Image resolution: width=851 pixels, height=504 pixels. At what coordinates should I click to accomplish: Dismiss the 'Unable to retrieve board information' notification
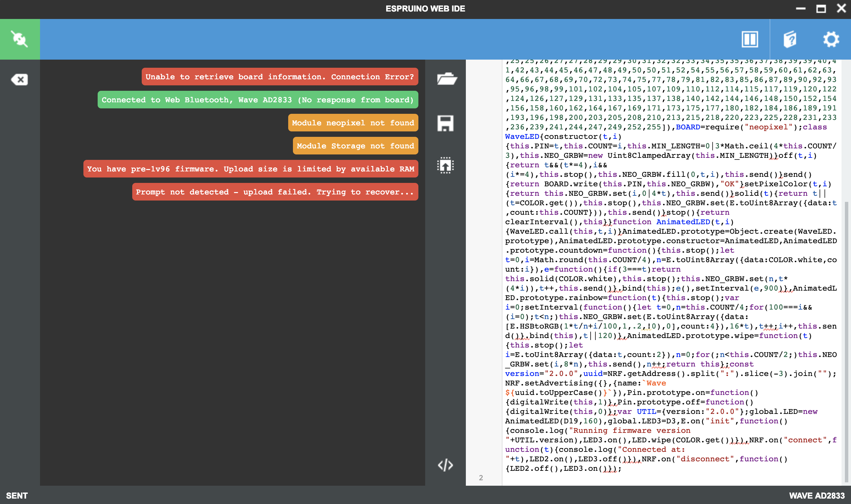280,77
